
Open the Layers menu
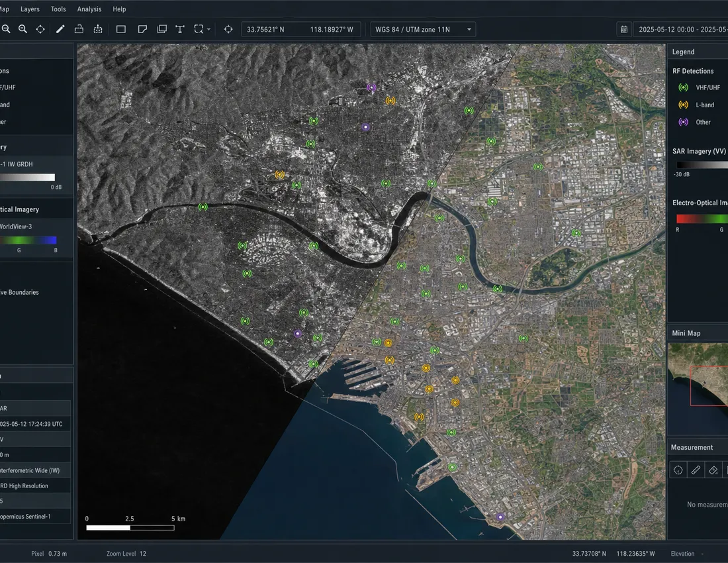coord(30,9)
